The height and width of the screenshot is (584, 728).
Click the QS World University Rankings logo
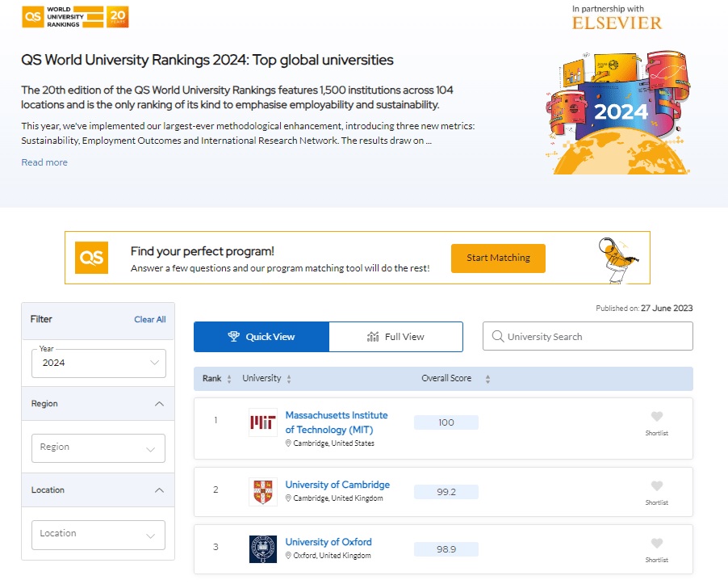[74, 16]
